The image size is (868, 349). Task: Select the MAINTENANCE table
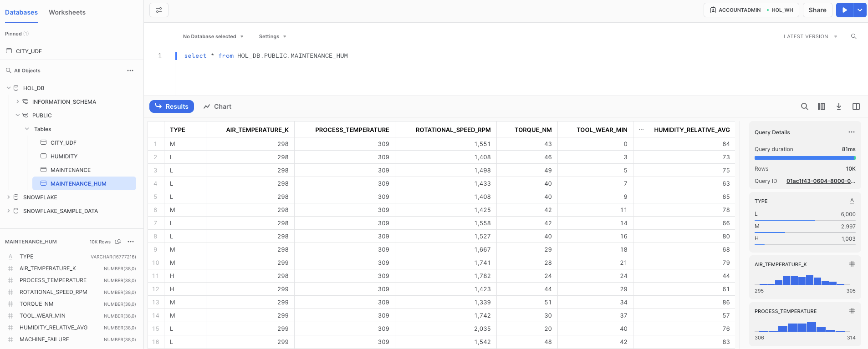click(x=71, y=170)
